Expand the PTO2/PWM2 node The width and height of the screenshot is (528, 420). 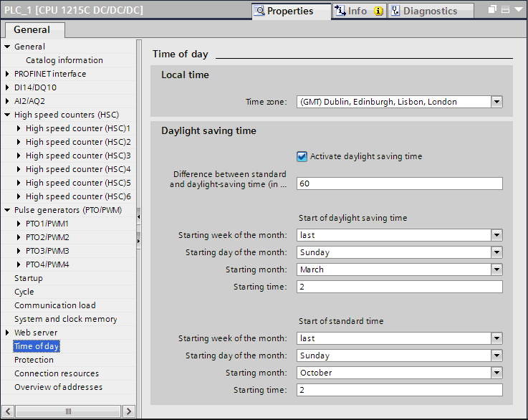(x=19, y=237)
